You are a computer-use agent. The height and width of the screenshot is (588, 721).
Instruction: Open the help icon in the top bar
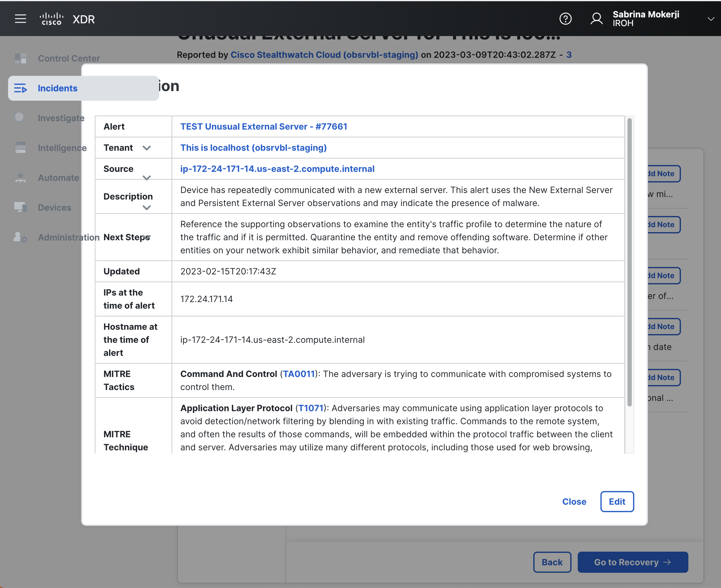click(565, 19)
